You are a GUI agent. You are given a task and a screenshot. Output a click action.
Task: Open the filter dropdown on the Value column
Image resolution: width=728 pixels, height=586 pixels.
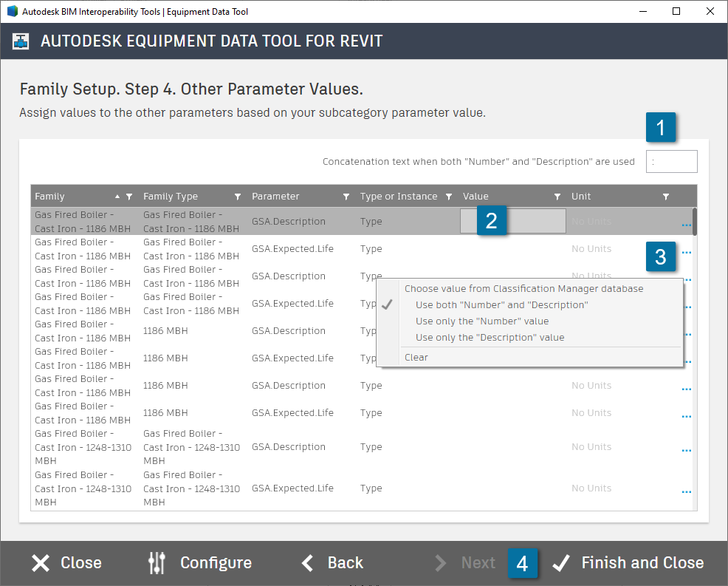coord(557,196)
